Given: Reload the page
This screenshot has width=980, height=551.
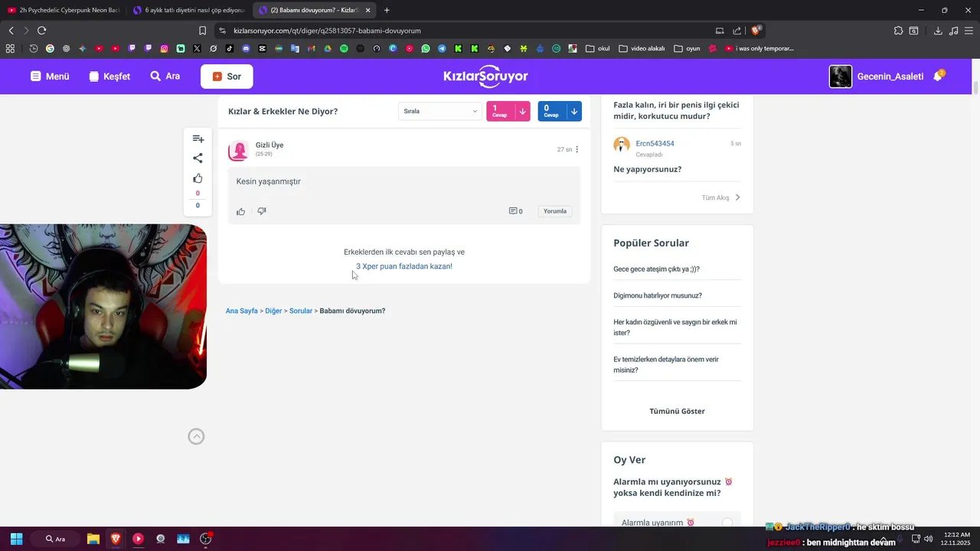Looking at the screenshot, I should pos(41,31).
